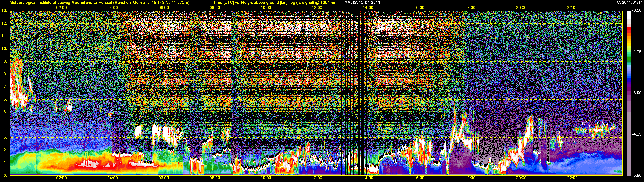This screenshot has width=644, height=182.
Task: Click the 11. km height axis label
Action: coord(4,36)
